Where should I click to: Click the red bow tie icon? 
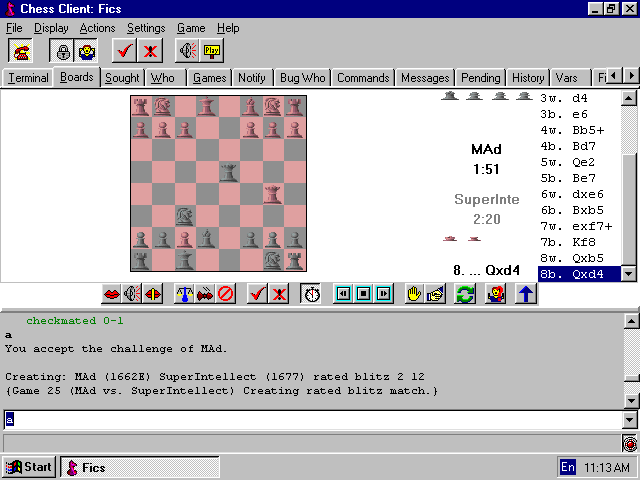coord(205,294)
